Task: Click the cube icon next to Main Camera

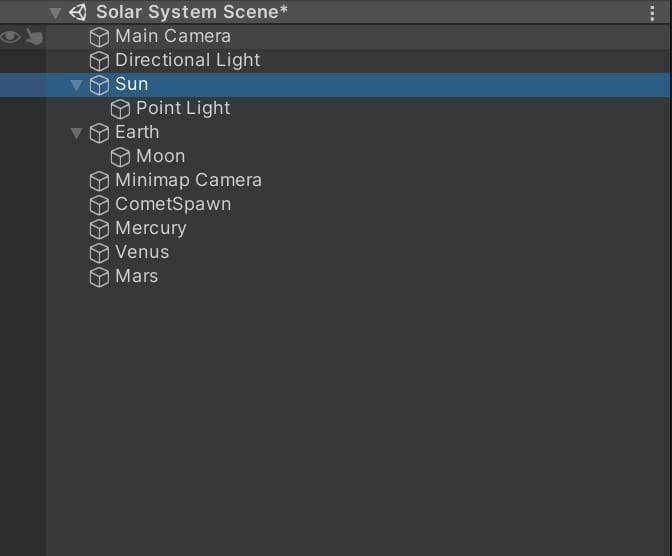Action: (99, 37)
